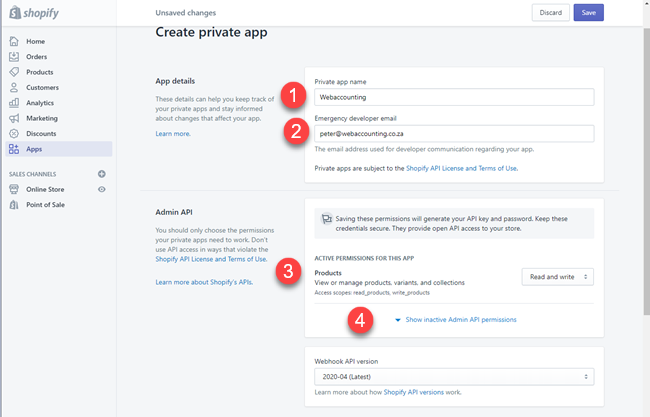
Task: Select Apps in the sidebar menu
Action: 35,149
